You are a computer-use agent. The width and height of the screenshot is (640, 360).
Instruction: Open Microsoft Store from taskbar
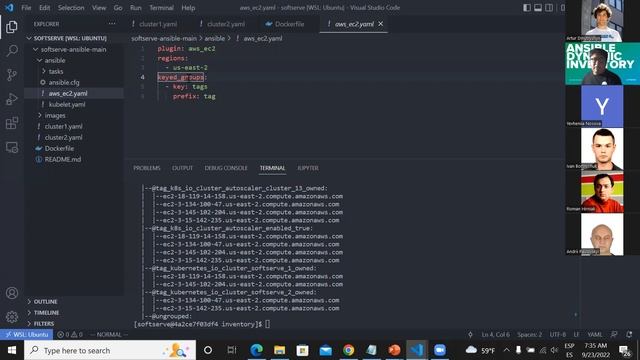[302, 350]
